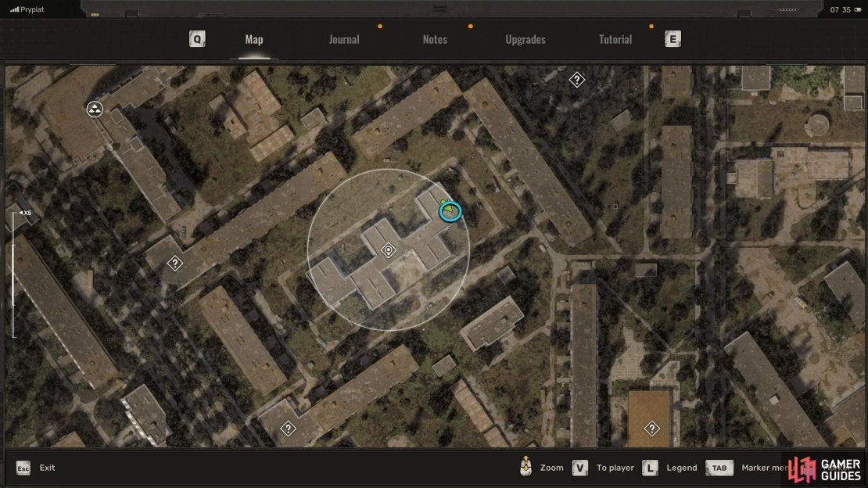Viewport: 868px width, 488px height.
Task: Click the cyan player position marker
Action: pos(450,211)
